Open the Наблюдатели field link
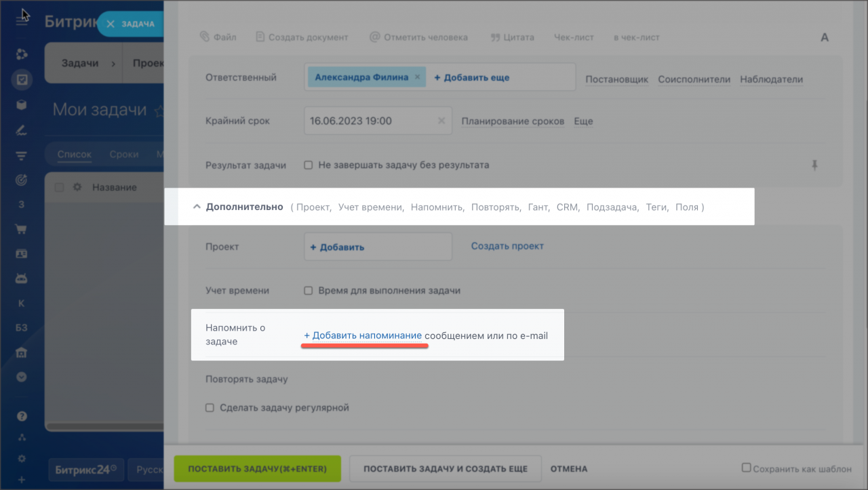 click(771, 79)
